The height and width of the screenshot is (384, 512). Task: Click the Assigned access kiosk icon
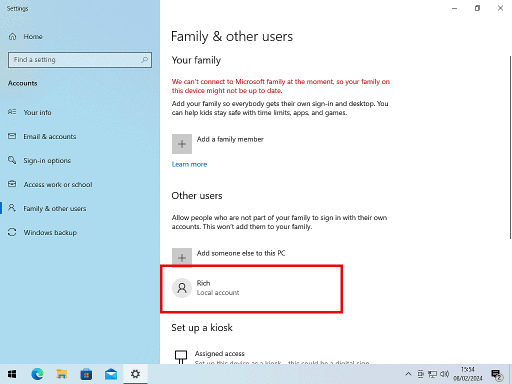pos(181,357)
